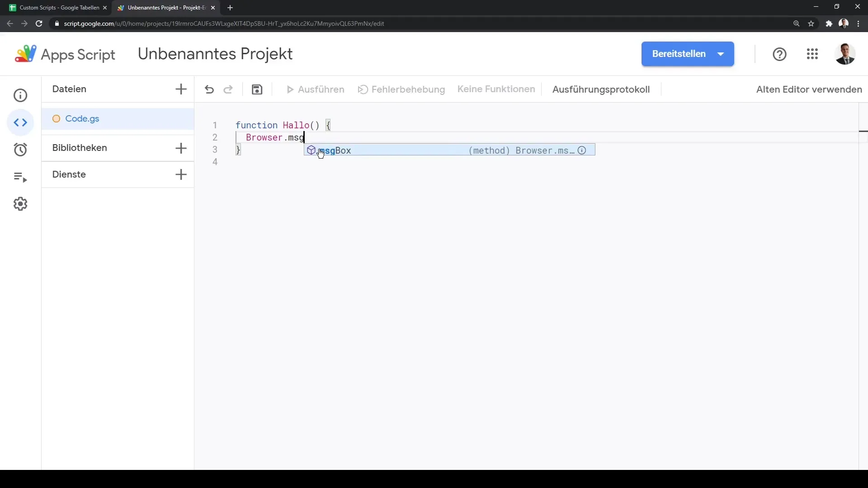Open the project Overview info icon

pyautogui.click(x=20, y=95)
